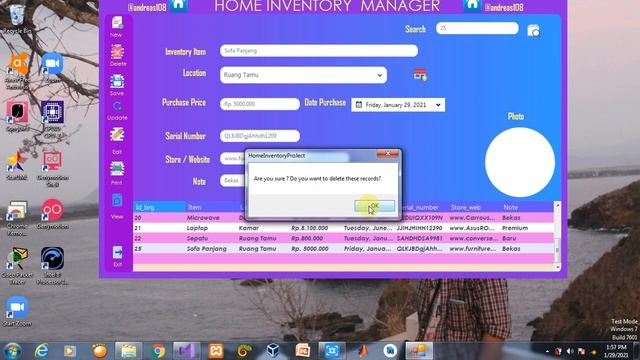Click the View icon in sidebar
Viewport: 640px width, 360px height.
117,201
